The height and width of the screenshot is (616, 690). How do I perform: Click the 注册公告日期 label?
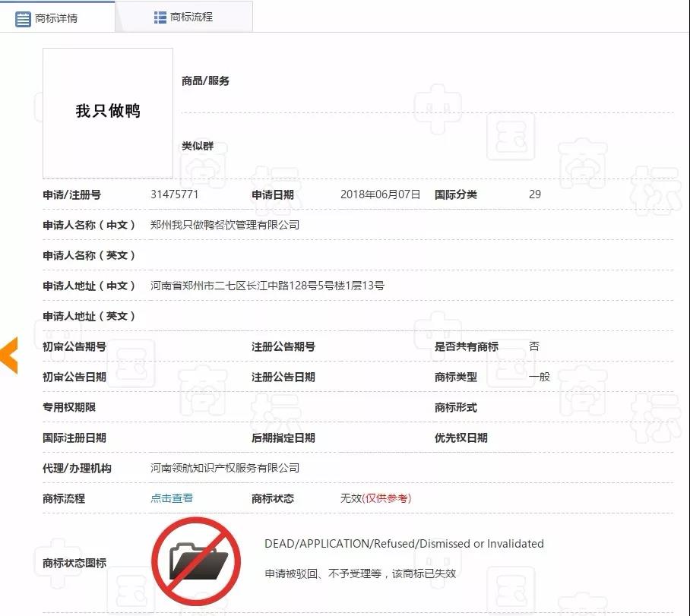tap(283, 377)
